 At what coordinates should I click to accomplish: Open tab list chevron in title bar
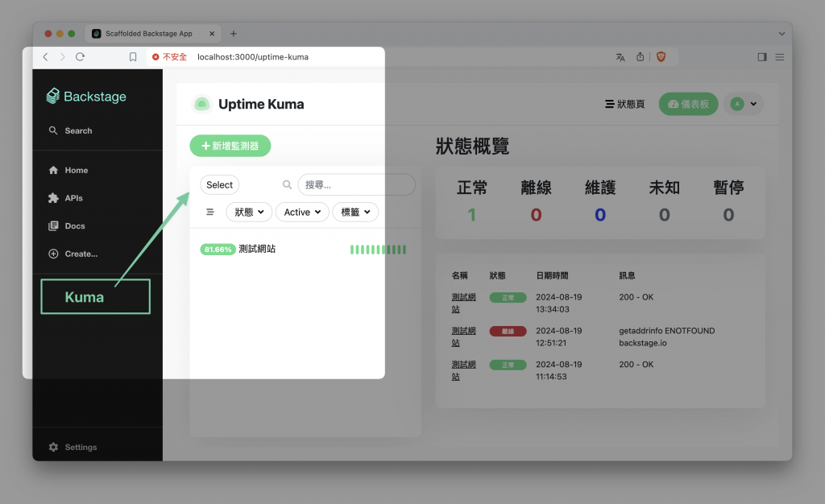point(781,34)
